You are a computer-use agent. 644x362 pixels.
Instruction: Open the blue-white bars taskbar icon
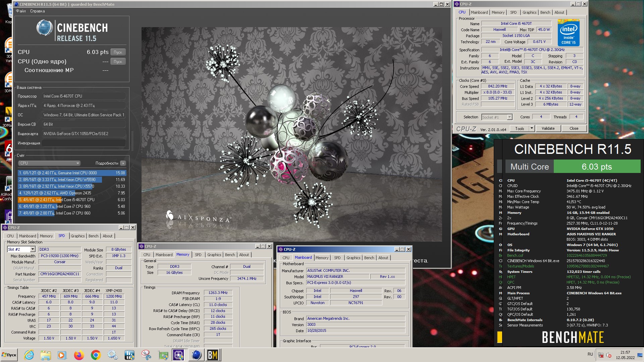pos(129,355)
